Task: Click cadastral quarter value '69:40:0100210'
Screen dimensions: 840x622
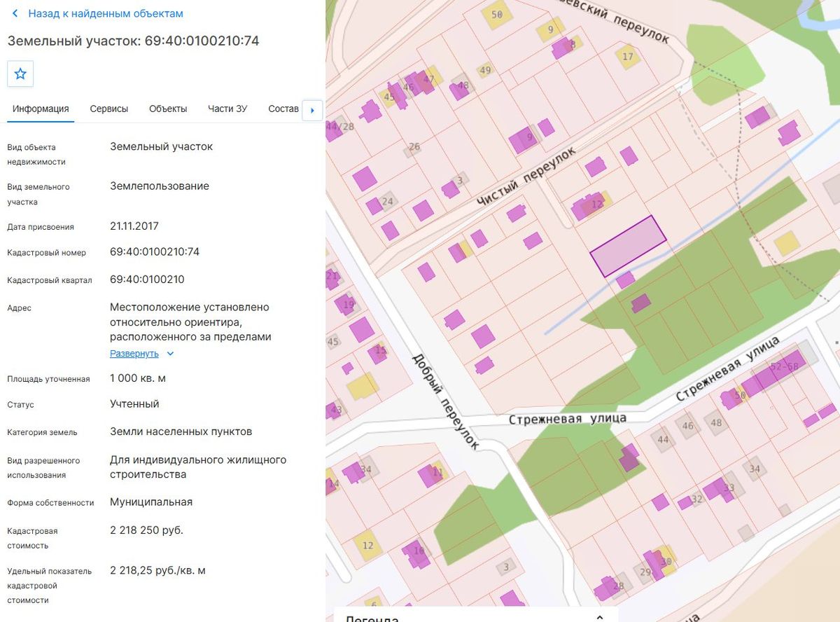Action: (147, 279)
